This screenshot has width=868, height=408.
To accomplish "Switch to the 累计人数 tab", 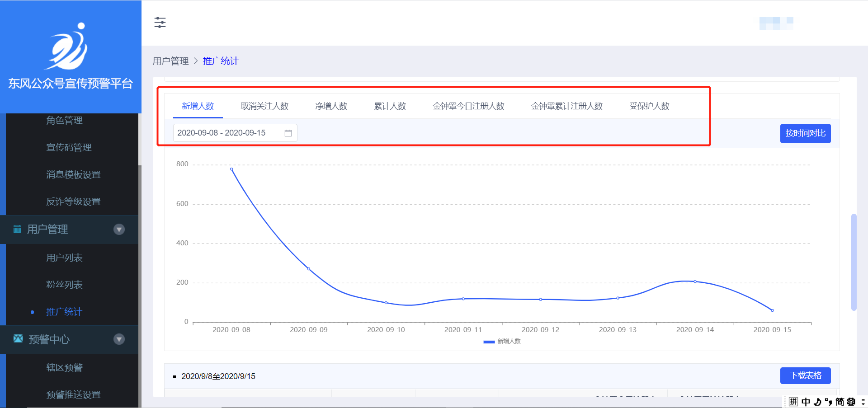I will tap(390, 106).
